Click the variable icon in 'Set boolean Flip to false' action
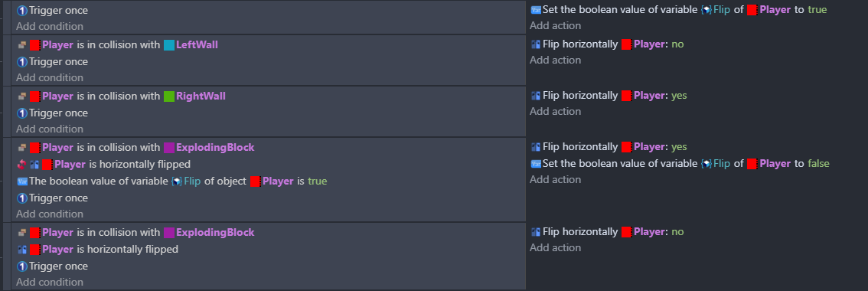Screen dimensions: 868x291 535,164
